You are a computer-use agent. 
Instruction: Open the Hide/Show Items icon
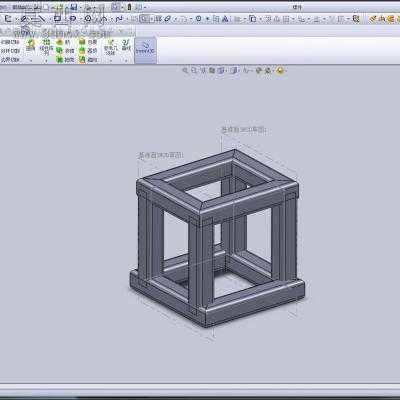(247, 70)
